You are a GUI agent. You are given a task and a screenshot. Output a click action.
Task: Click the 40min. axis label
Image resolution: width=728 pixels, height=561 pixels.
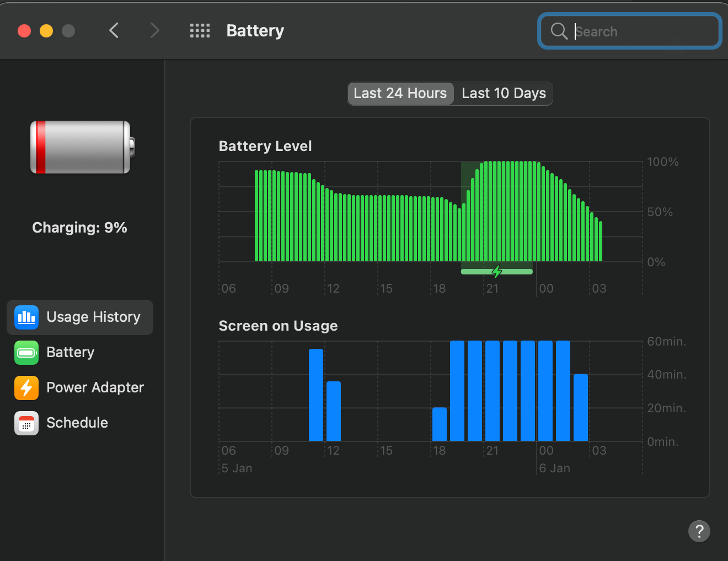pyautogui.click(x=667, y=375)
